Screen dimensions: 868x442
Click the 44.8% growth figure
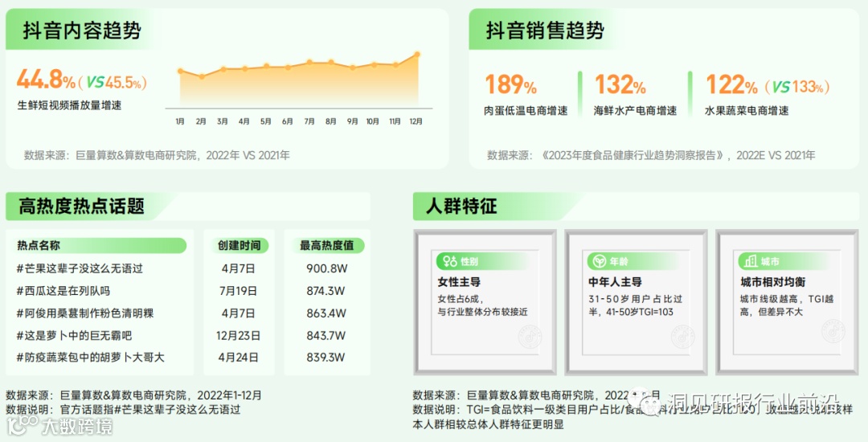46,80
